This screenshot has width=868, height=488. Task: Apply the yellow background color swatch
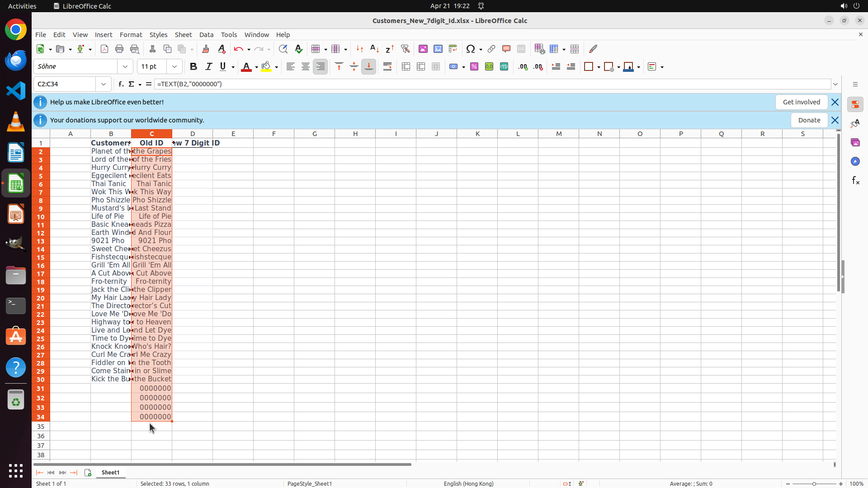(266, 67)
